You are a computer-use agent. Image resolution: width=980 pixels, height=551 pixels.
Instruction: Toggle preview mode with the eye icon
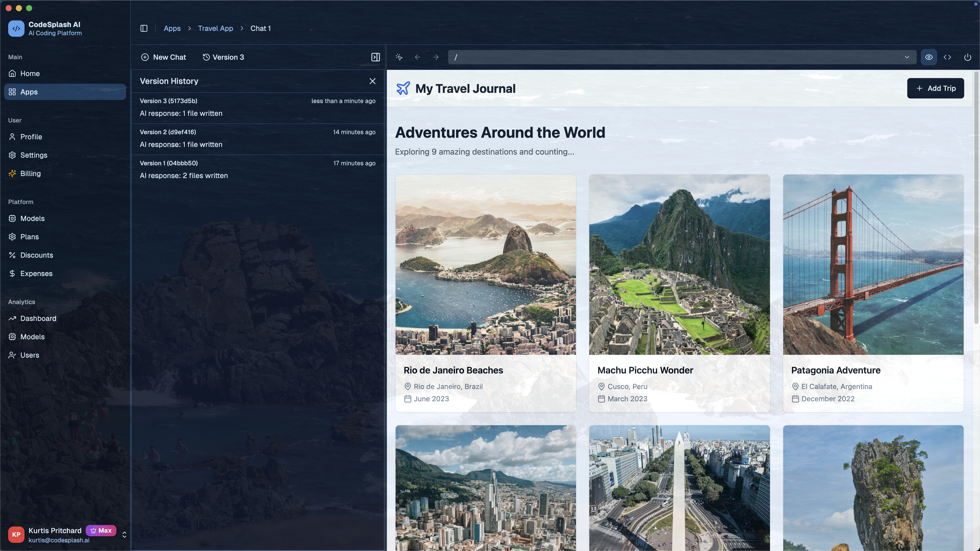929,57
